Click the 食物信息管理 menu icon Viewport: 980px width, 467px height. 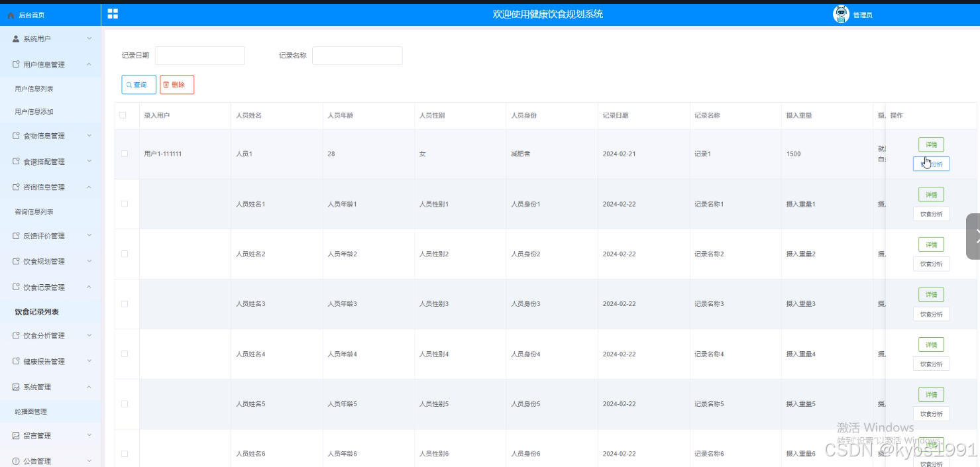pos(17,135)
